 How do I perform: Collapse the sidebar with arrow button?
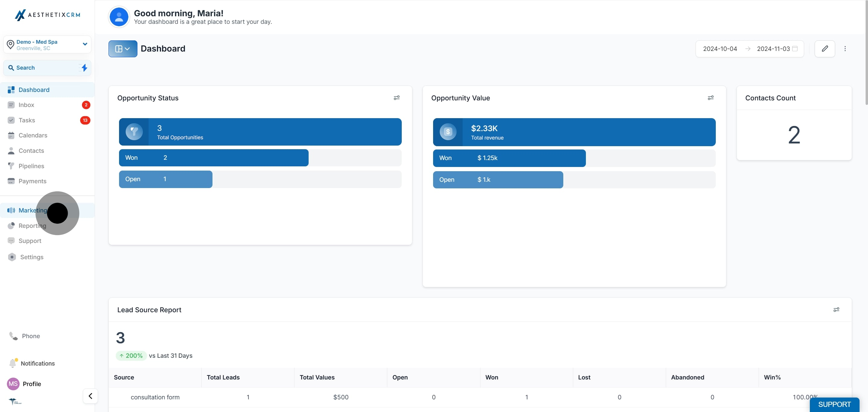pyautogui.click(x=90, y=396)
